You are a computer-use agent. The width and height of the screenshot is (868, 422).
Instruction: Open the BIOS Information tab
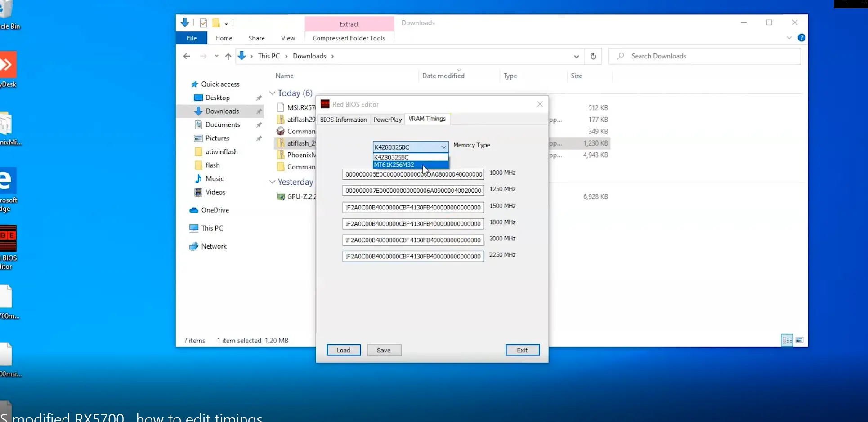point(343,120)
